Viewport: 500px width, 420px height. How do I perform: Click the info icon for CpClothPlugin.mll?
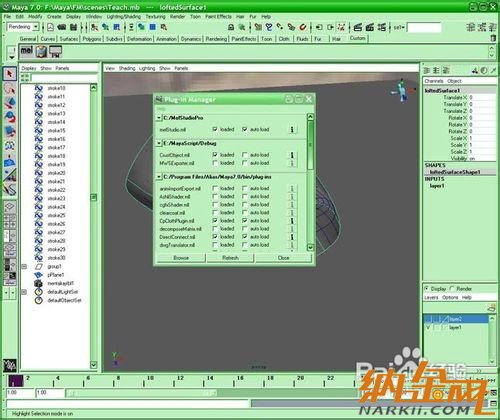click(x=292, y=221)
